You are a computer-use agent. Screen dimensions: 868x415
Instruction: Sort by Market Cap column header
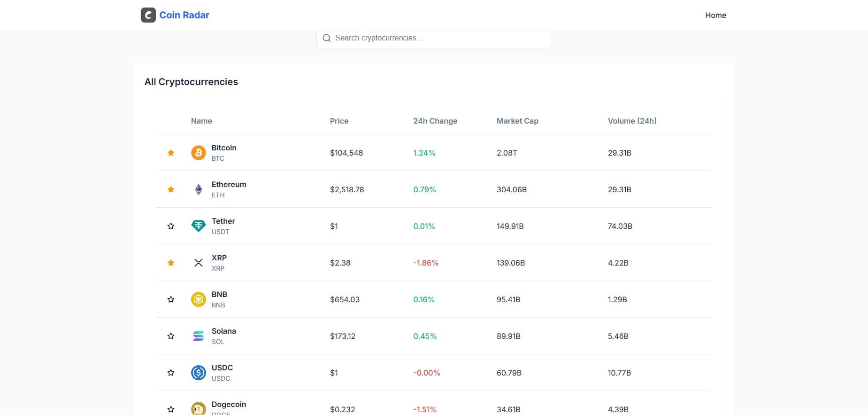tap(517, 121)
